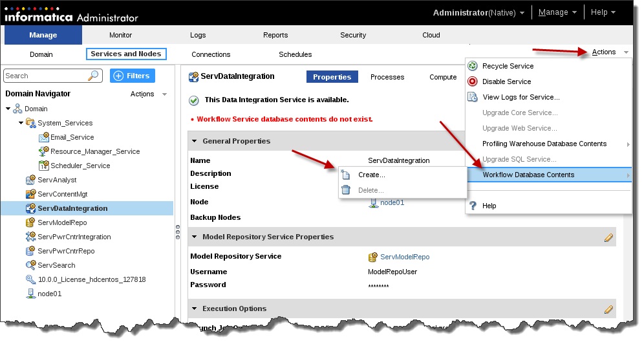Click the Help question mark icon
Screen dimensions: 644x346
pos(473,206)
